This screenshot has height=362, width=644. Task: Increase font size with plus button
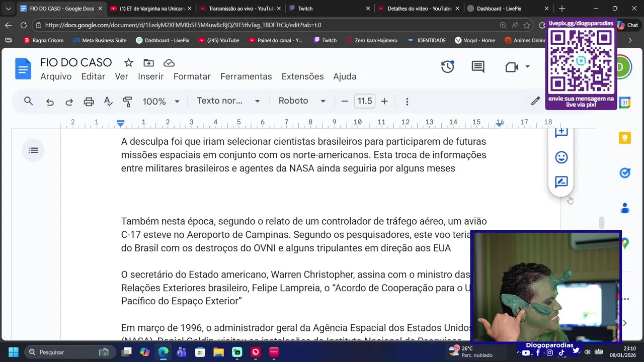tap(384, 102)
